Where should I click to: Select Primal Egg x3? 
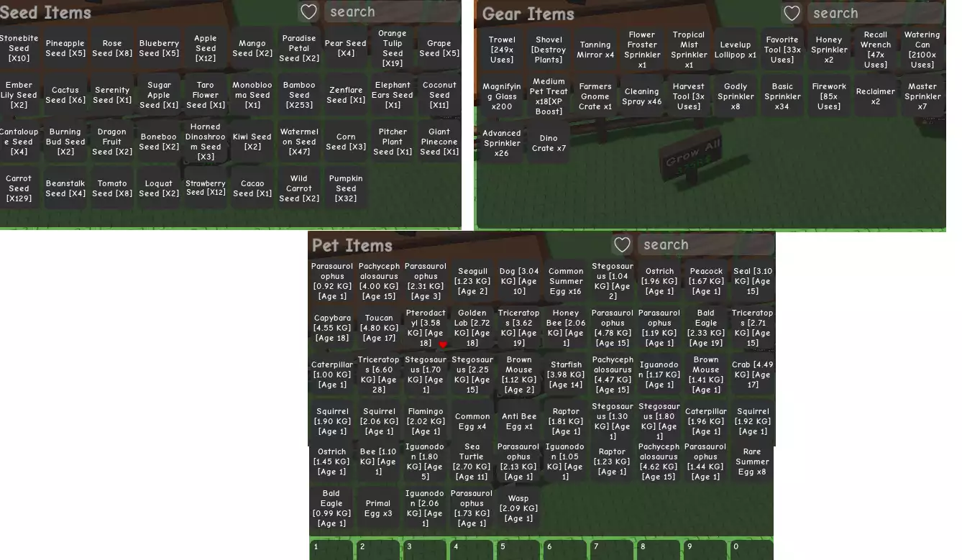[378, 508]
